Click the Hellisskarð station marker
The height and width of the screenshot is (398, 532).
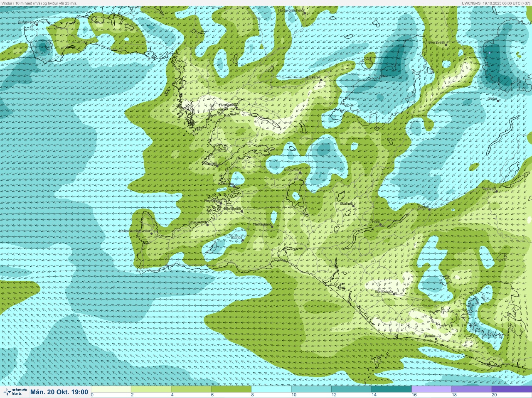click(x=272, y=226)
